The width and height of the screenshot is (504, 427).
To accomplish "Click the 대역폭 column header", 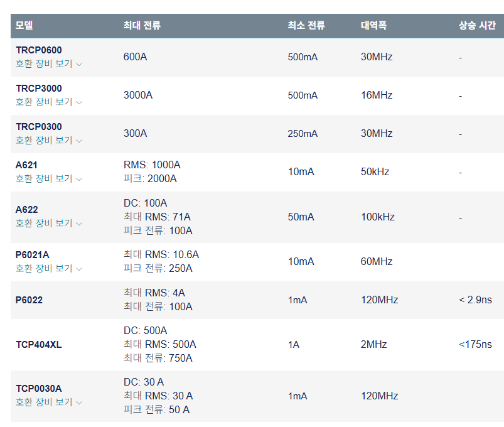I will click(373, 26).
